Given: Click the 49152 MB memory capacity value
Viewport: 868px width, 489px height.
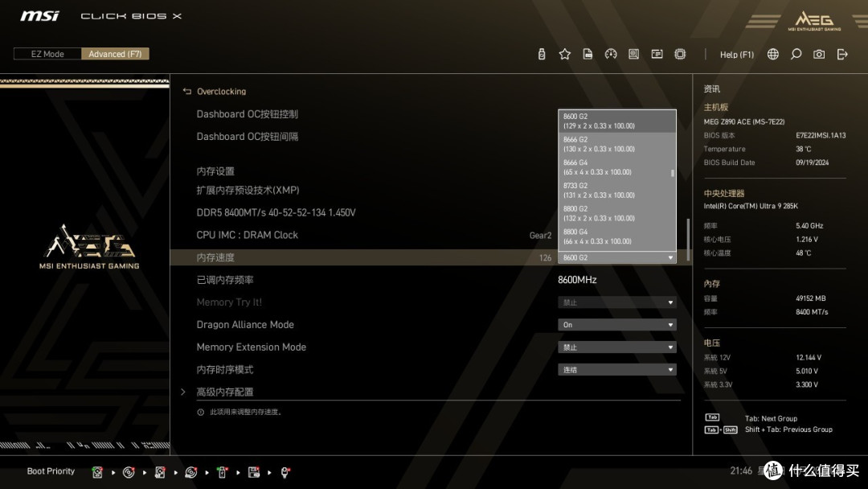Looking at the screenshot, I should pos(810,298).
